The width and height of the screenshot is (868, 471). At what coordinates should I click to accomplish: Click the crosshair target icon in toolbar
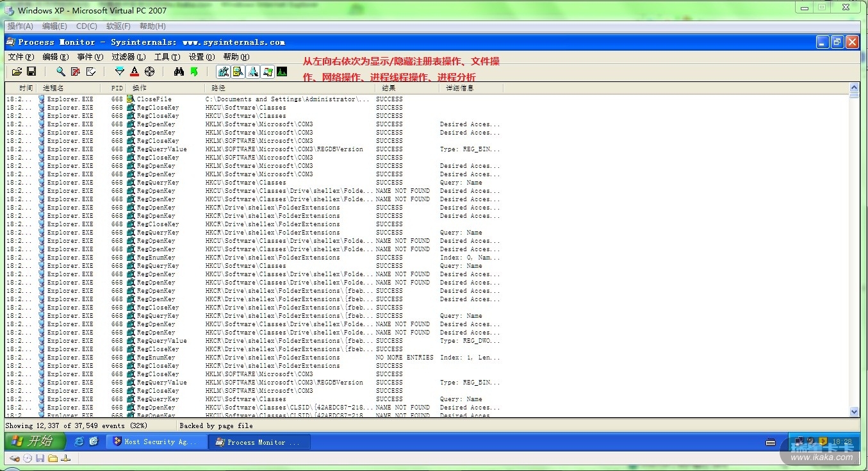pos(149,72)
